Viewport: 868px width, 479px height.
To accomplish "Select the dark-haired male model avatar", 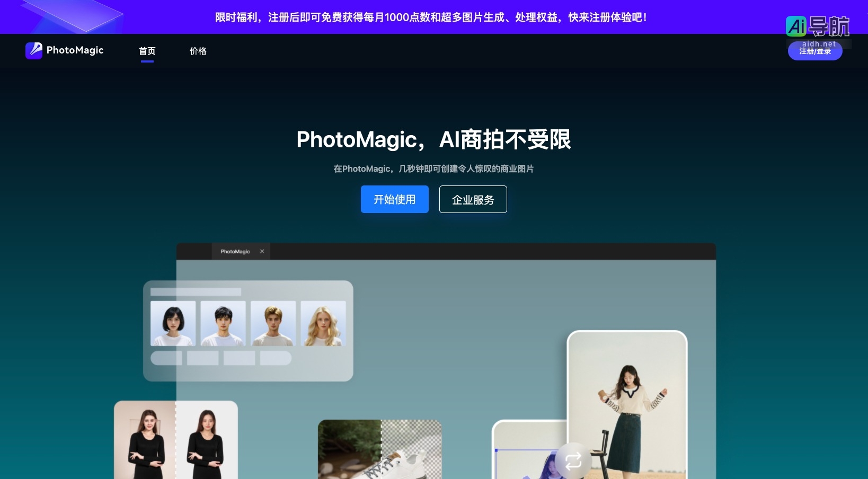I will (223, 322).
